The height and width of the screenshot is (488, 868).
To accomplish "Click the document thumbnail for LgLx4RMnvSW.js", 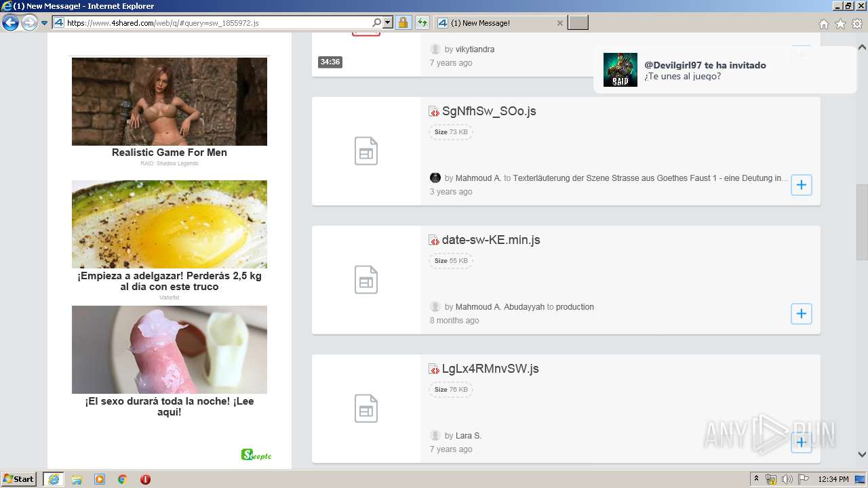I will pos(366,409).
